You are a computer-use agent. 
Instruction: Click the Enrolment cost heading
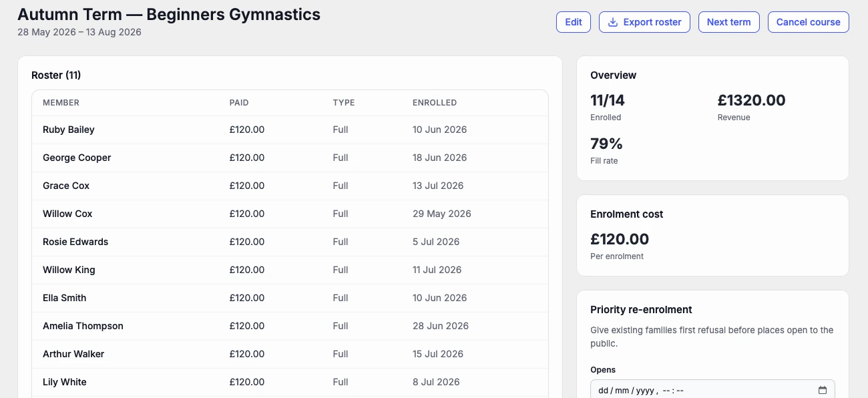click(627, 214)
